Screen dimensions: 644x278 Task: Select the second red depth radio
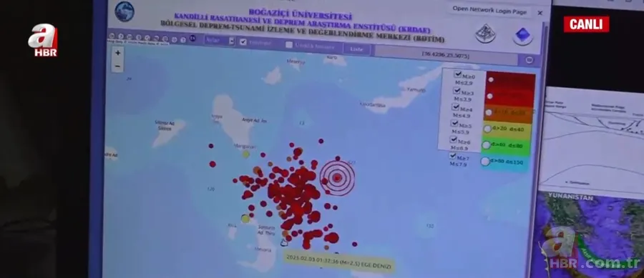click(x=489, y=96)
